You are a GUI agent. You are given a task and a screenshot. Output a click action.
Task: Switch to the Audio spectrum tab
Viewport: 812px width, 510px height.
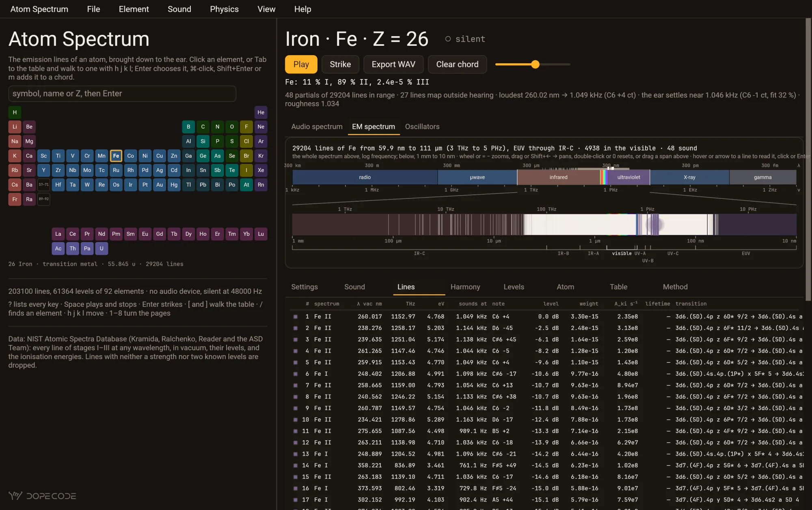click(317, 127)
